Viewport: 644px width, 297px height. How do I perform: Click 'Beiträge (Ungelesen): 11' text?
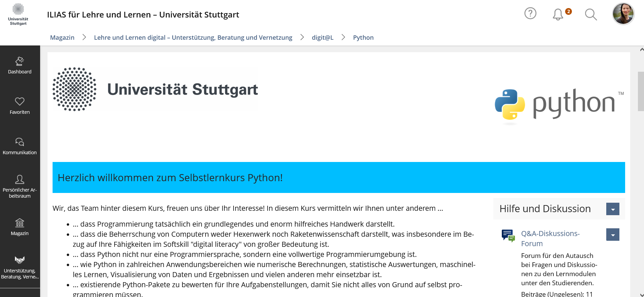pos(557,294)
